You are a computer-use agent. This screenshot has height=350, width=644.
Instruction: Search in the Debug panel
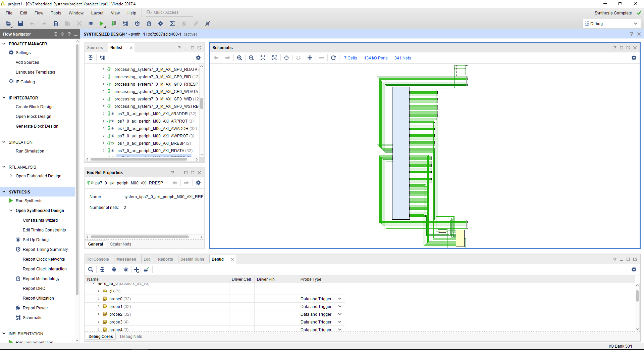pyautogui.click(x=91, y=269)
